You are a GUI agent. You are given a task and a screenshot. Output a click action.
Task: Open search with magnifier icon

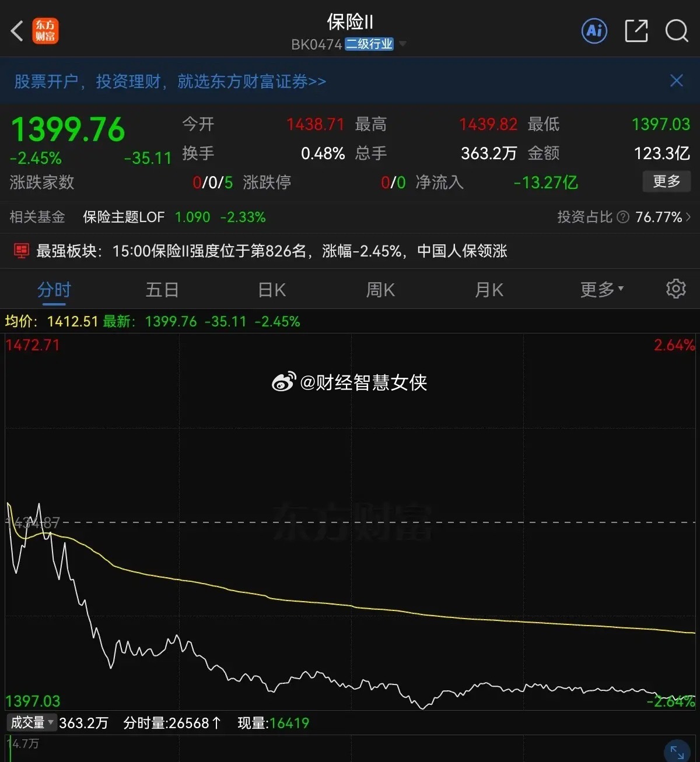pyautogui.click(x=677, y=31)
